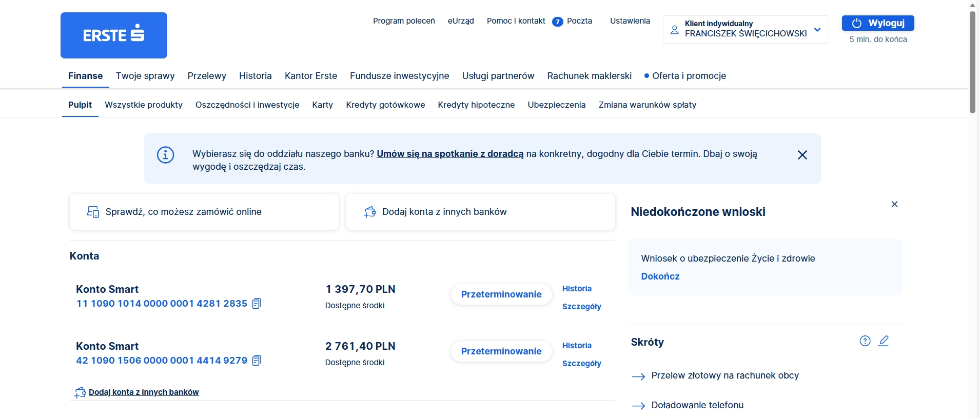This screenshot has width=980, height=418.
Task: Click Dokończ on the insurance application
Action: (660, 276)
